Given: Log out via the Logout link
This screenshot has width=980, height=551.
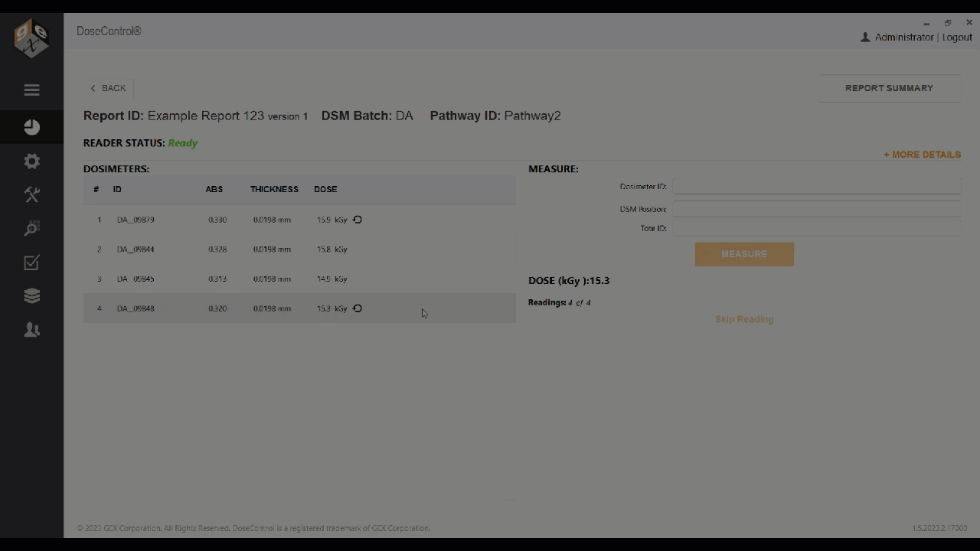Looking at the screenshot, I should 957,37.
